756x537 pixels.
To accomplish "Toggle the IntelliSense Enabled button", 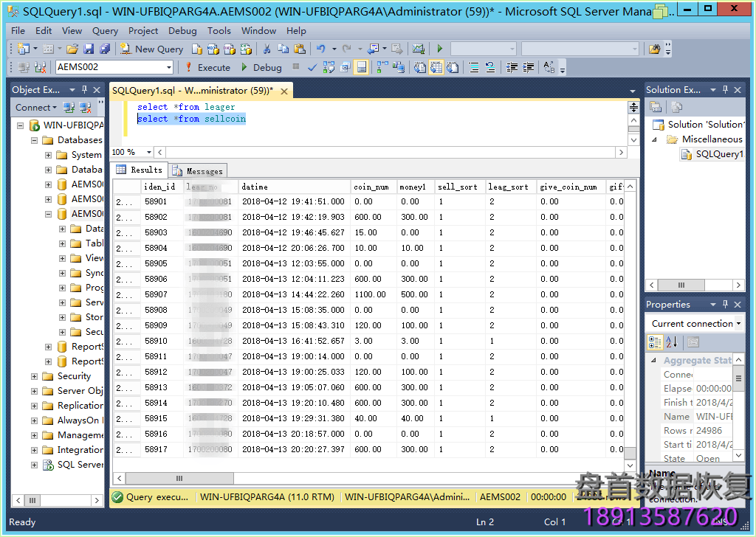I will tap(361, 67).
